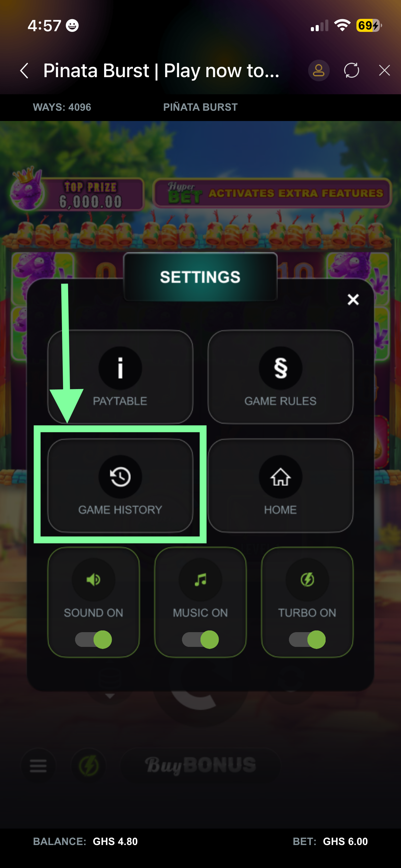Tap the Home house icon
Viewport: 401px width, 868px height.
[x=280, y=477]
